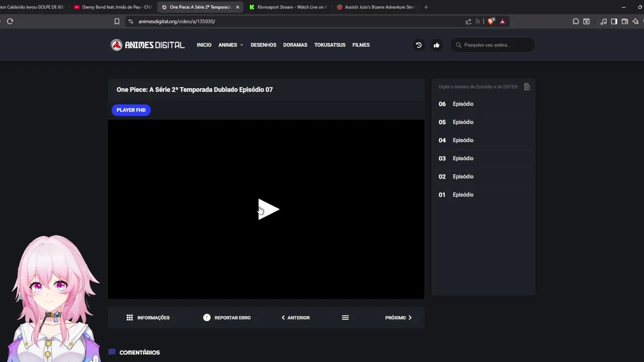Screen dimensions: 644x362
Task: Open FILMES in navigation
Action: [x=361, y=45]
